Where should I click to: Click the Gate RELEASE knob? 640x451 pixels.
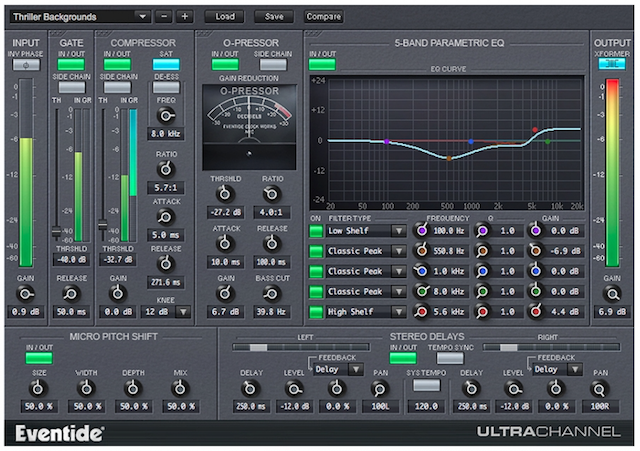click(x=71, y=293)
